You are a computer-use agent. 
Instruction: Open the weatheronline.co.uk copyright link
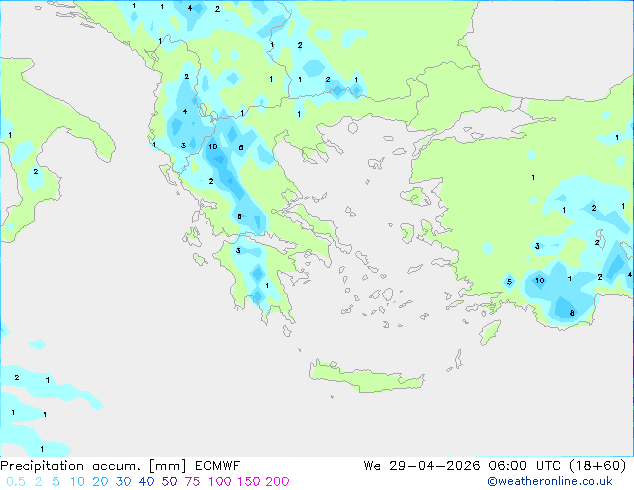click(549, 481)
